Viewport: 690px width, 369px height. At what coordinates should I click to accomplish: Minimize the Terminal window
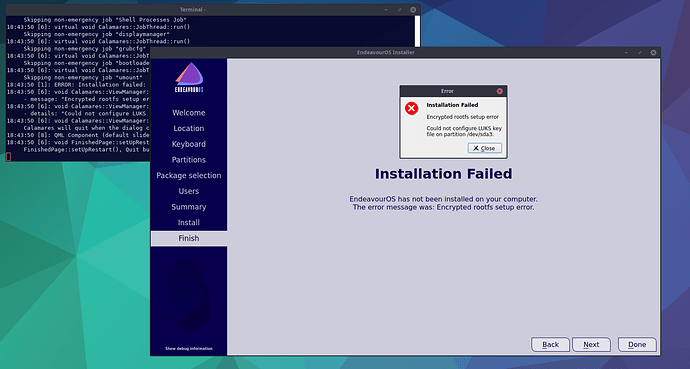(386, 10)
